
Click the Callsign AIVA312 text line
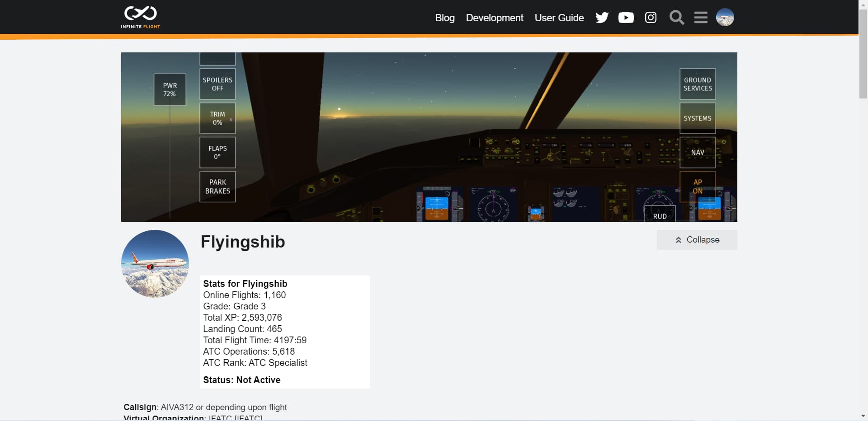[x=205, y=407]
